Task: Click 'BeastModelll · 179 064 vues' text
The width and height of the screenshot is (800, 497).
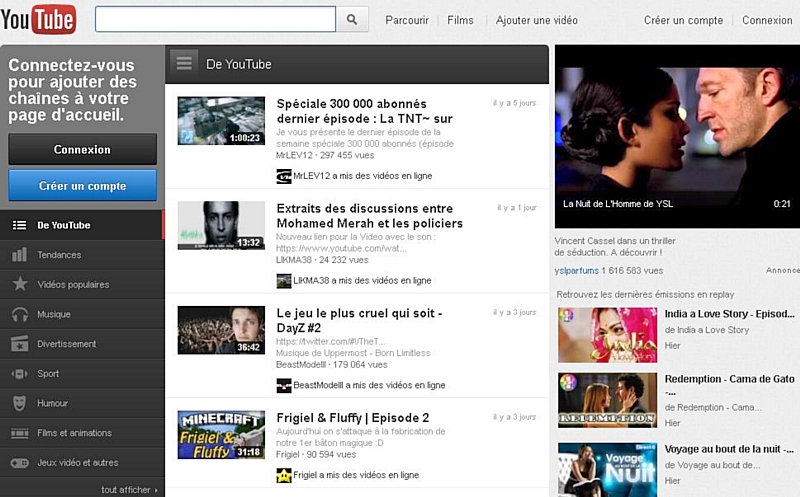Action: coord(332,365)
